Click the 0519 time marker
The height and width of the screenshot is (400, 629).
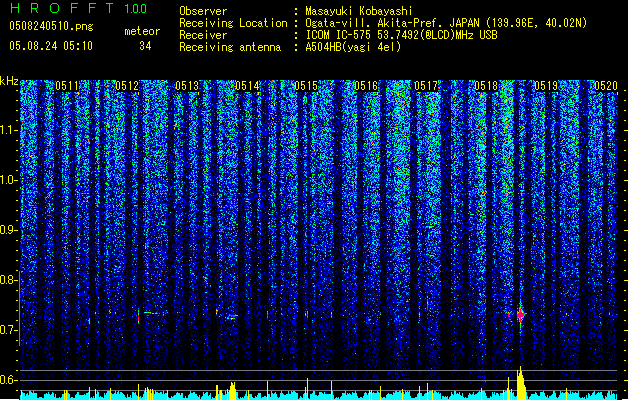pos(546,86)
